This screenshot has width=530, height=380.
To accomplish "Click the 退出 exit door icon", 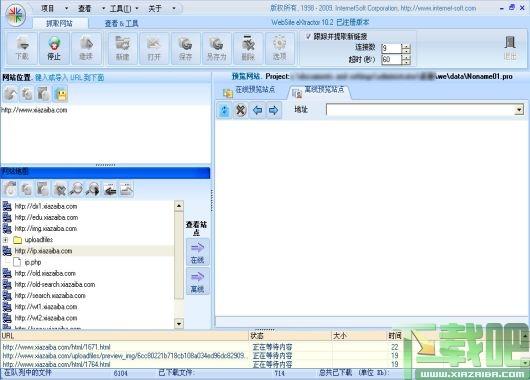I will (x=510, y=48).
